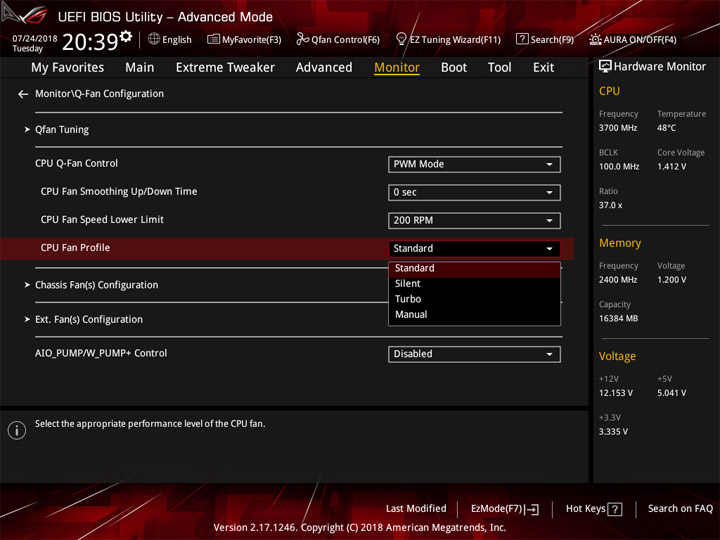Click the memory capacity 16384 MB
Image resolution: width=720 pixels, height=540 pixels.
[x=618, y=319]
